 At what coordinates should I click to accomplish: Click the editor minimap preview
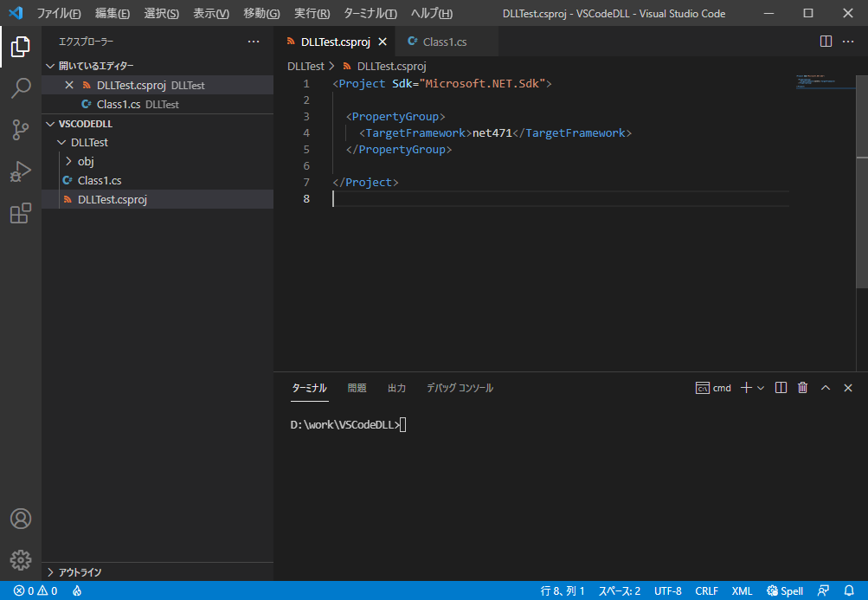tap(824, 82)
